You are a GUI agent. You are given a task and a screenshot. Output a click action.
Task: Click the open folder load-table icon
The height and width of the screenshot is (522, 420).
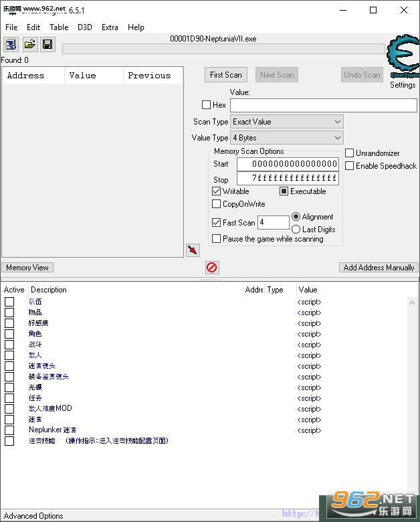tap(30, 44)
